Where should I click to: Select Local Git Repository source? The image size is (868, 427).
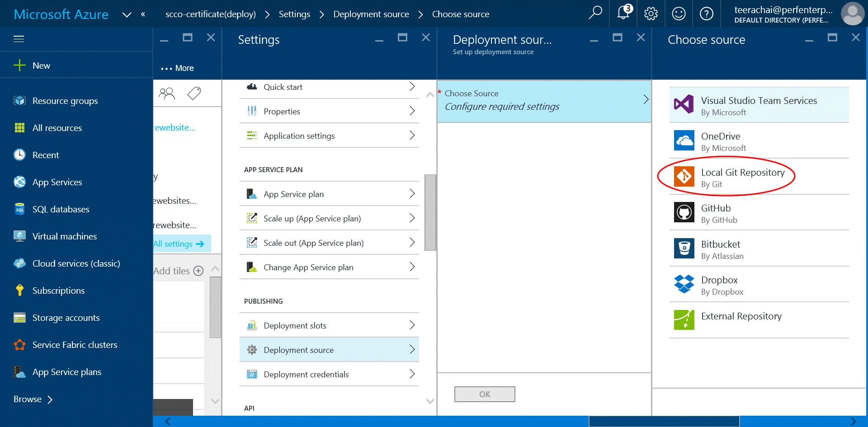click(742, 177)
